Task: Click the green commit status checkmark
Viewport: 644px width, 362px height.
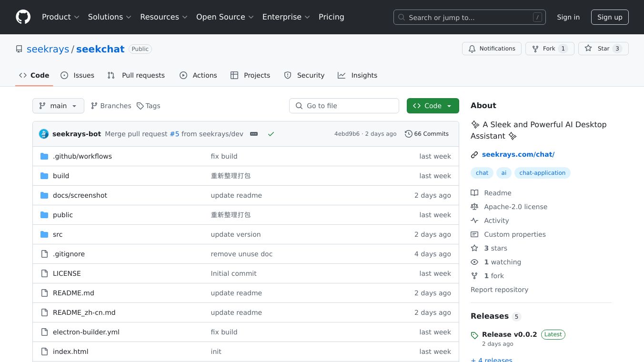Action: 271,134
